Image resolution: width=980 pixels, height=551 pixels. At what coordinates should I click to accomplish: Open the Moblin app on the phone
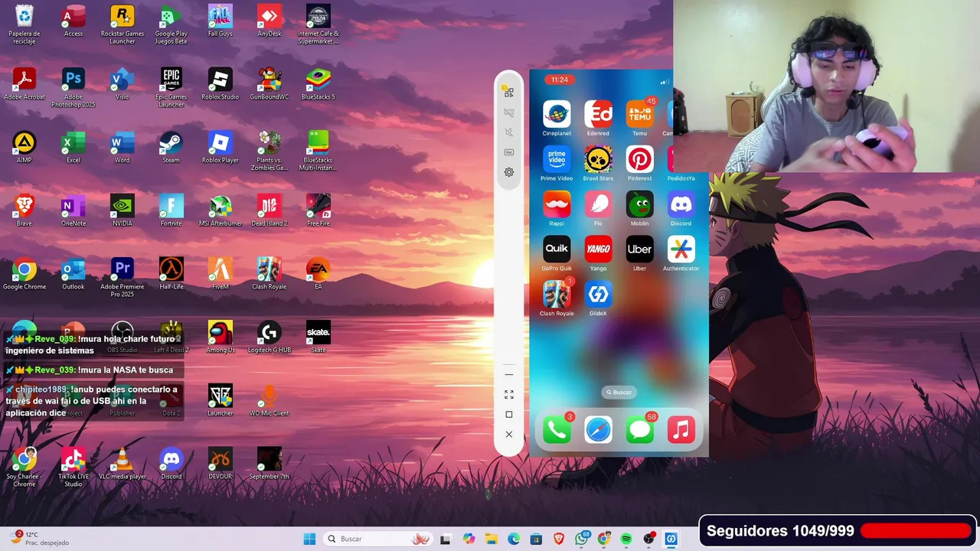click(639, 204)
